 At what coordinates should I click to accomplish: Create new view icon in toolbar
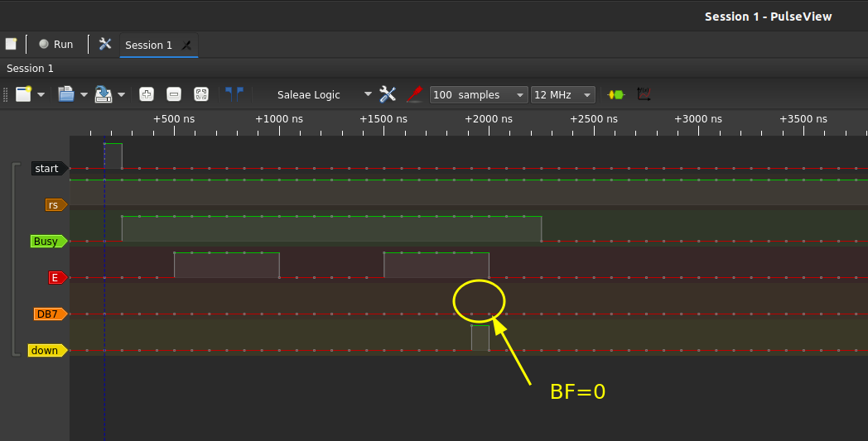[24, 94]
